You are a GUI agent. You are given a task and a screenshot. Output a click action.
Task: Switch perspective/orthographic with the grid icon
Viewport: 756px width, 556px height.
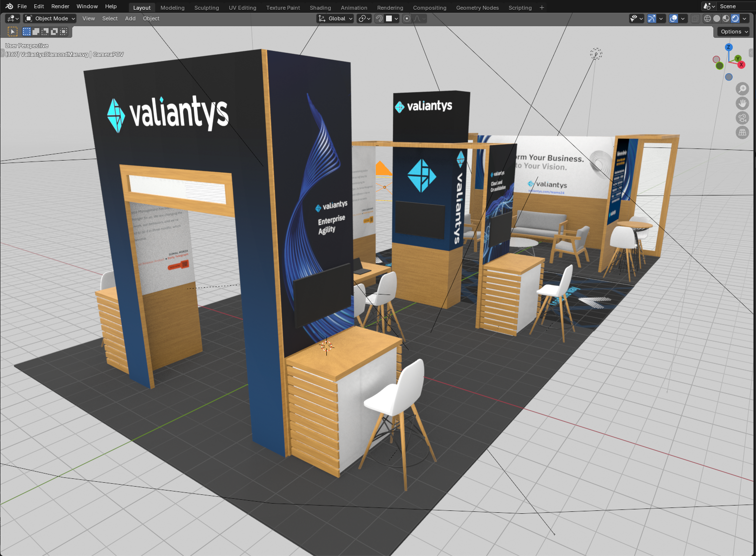coord(742,132)
